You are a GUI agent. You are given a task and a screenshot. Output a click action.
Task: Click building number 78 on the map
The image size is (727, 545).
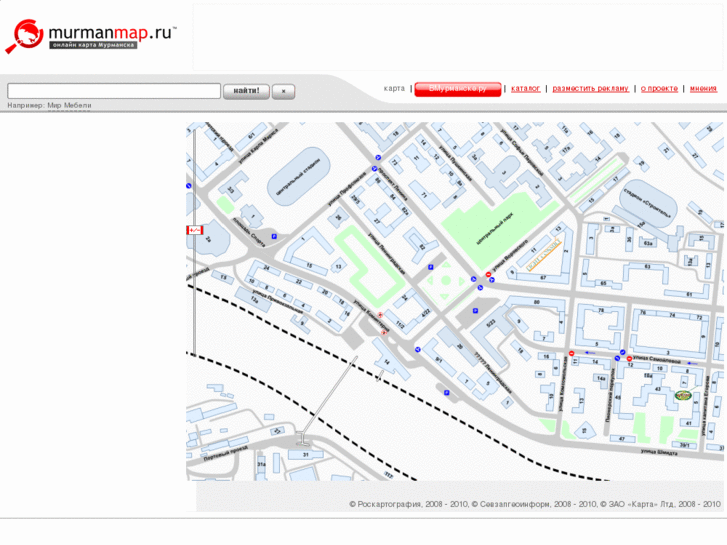pos(601,310)
